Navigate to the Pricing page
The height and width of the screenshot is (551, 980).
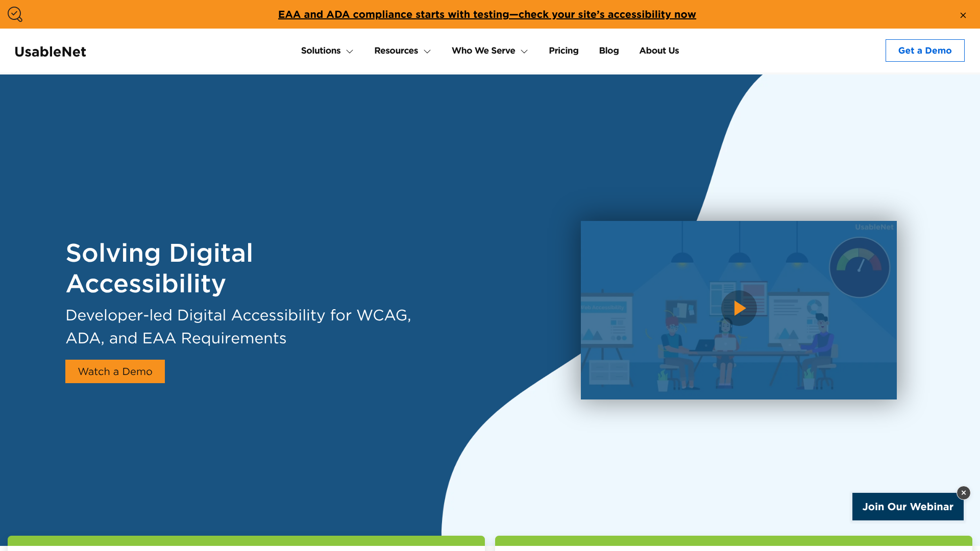pyautogui.click(x=563, y=51)
